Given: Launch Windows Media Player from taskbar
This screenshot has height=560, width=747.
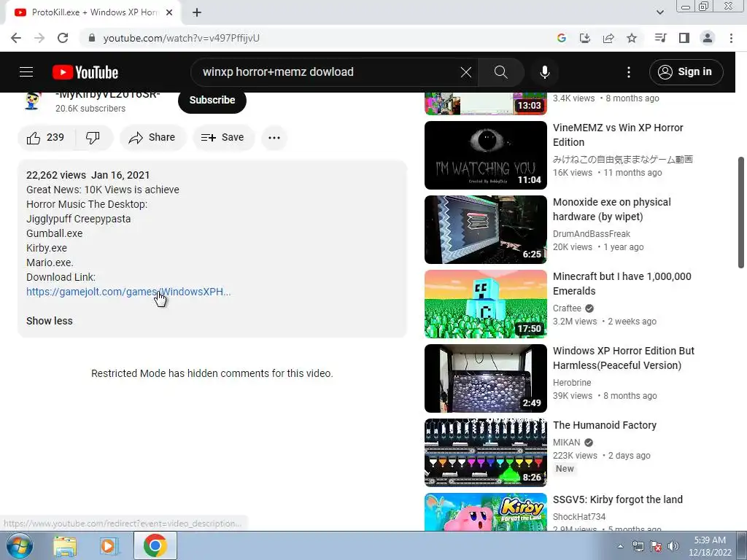Looking at the screenshot, I should [x=109, y=546].
